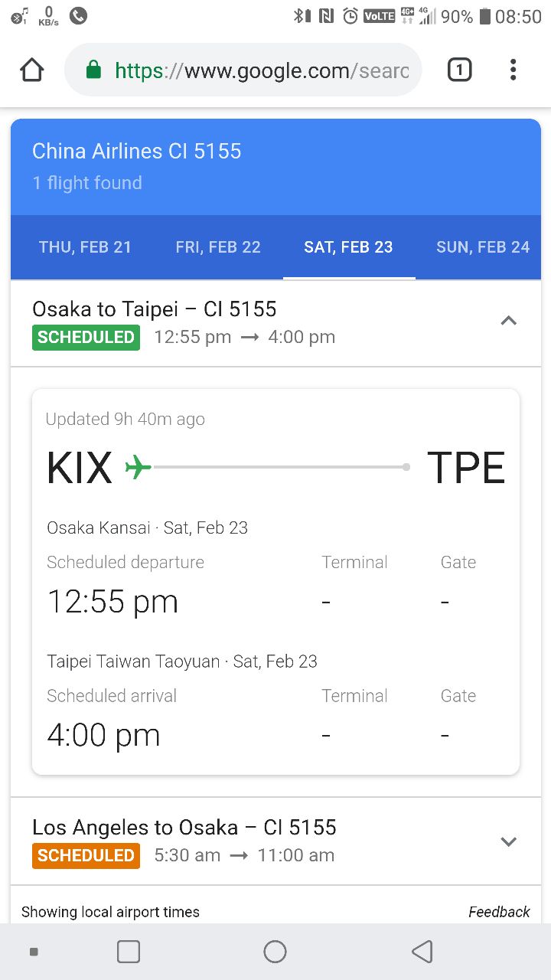Switch to the FRI, FEB 22 tab
Screen dimensions: 551x980
218,247
